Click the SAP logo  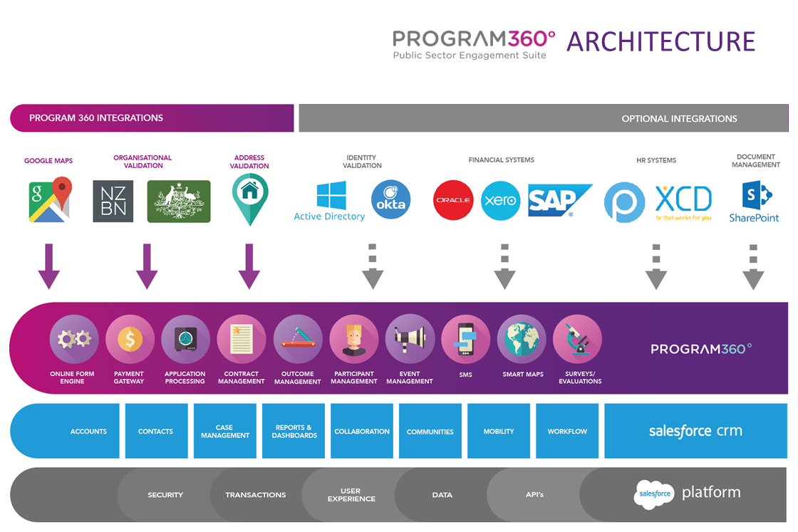coord(560,200)
